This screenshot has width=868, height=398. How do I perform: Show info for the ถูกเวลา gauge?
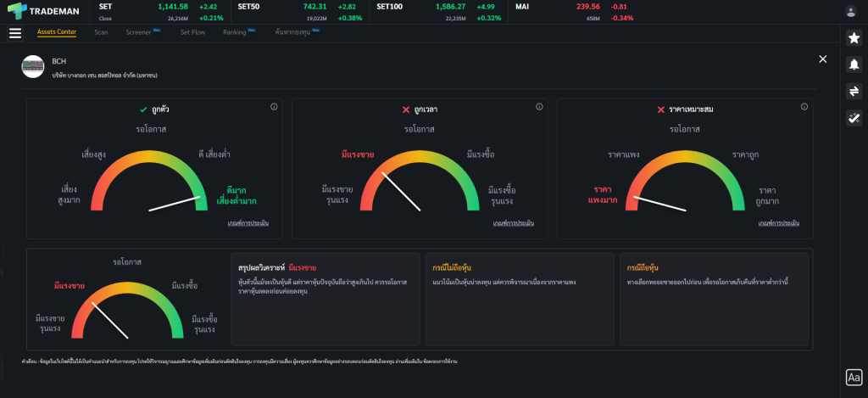(x=540, y=107)
